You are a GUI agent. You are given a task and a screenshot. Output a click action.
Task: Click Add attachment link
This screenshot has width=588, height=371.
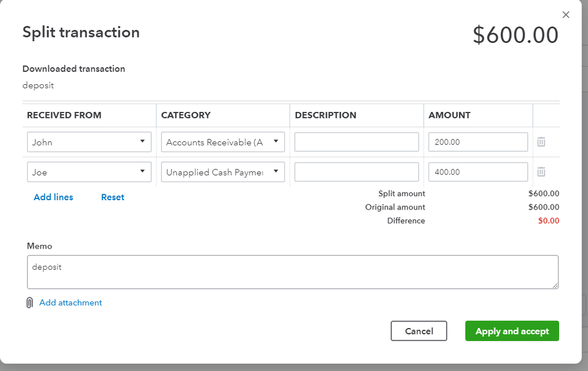[71, 303]
